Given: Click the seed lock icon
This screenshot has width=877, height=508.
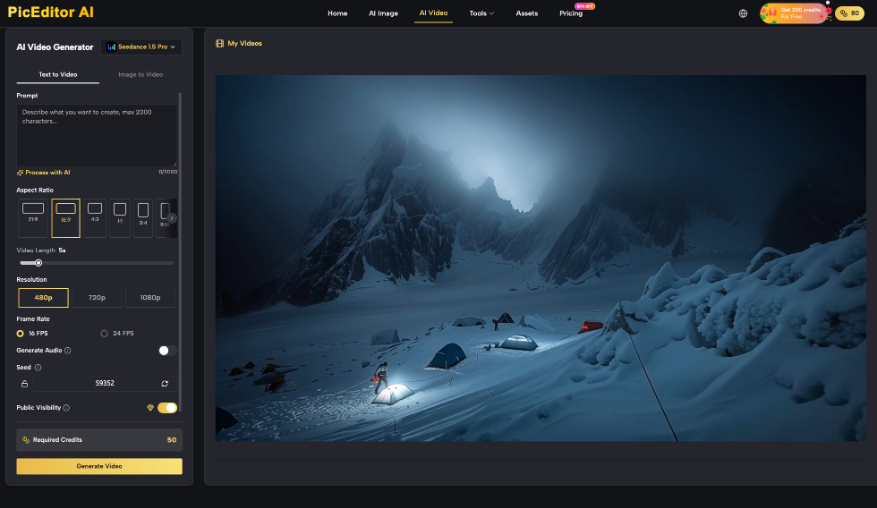Looking at the screenshot, I should [x=25, y=384].
